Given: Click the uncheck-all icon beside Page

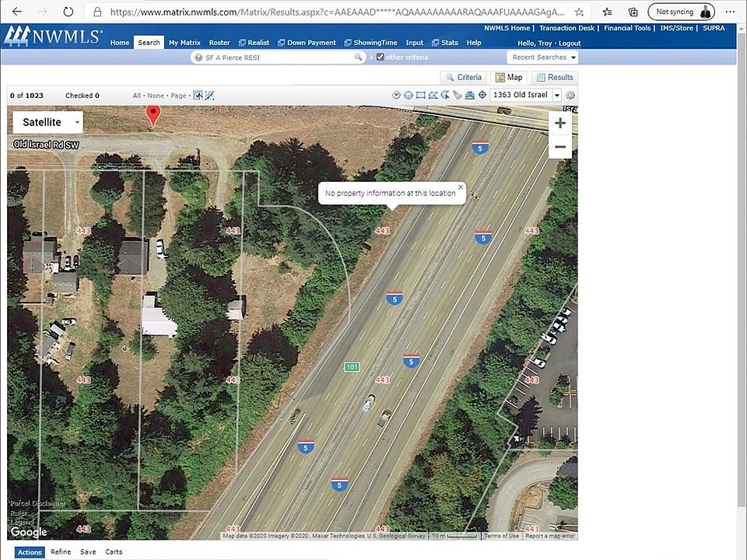Looking at the screenshot, I should click(209, 96).
